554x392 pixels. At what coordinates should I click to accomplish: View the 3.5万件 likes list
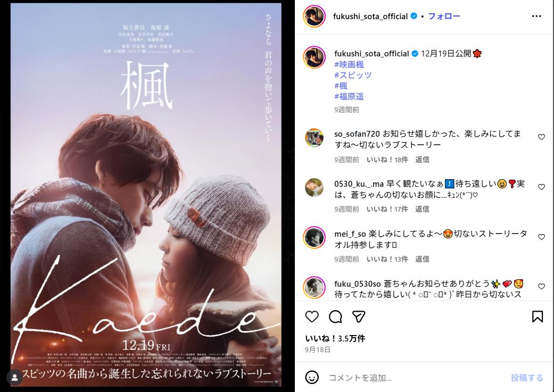point(335,338)
